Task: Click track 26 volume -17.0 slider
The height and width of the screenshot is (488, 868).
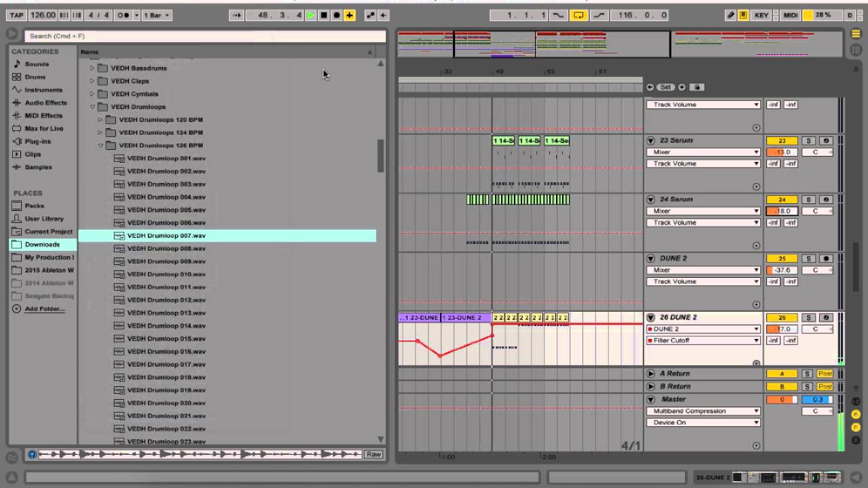Action: 782,329
